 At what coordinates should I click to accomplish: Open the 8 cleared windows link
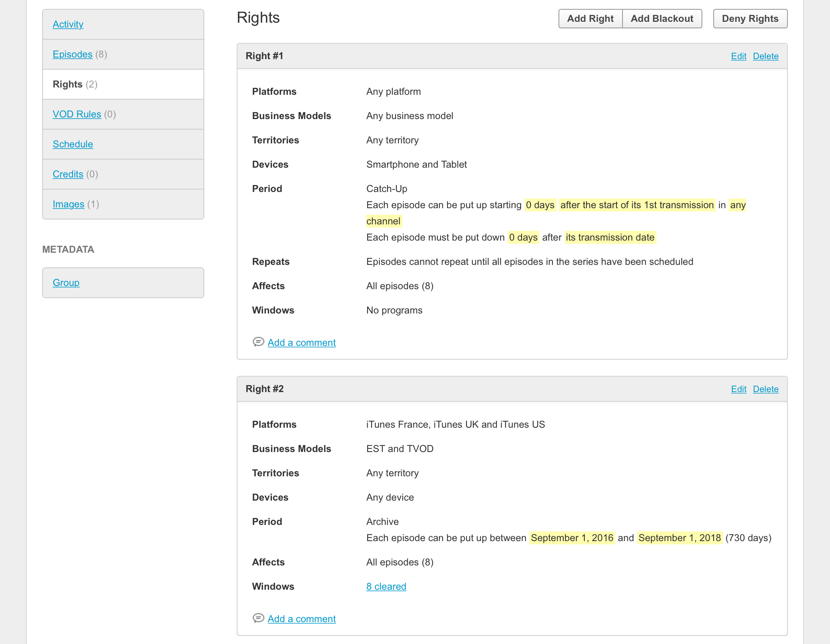(386, 586)
